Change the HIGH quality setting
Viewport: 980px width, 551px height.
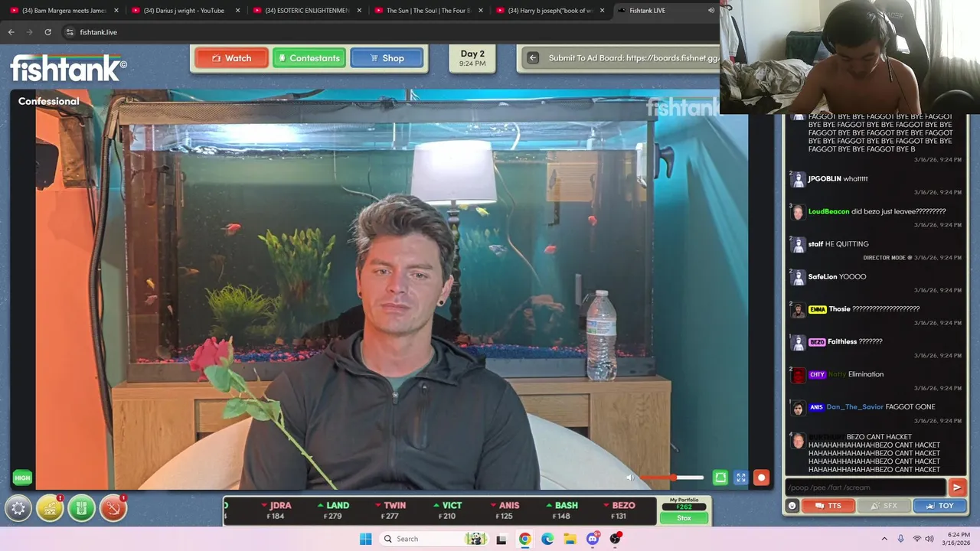click(x=22, y=478)
